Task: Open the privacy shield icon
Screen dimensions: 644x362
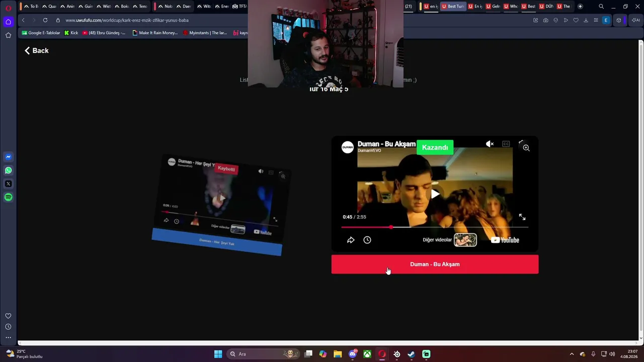Action: 556,20
